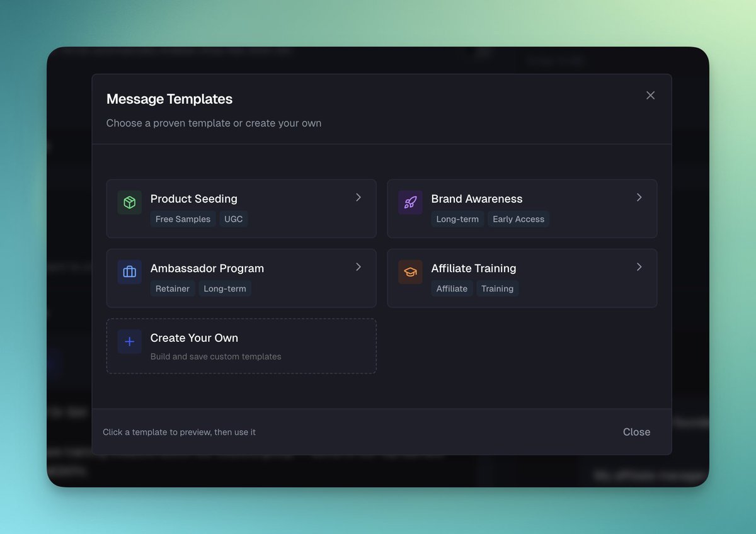Expand Ambassador Program with its chevron arrow
The image size is (756, 534).
pos(358,267)
